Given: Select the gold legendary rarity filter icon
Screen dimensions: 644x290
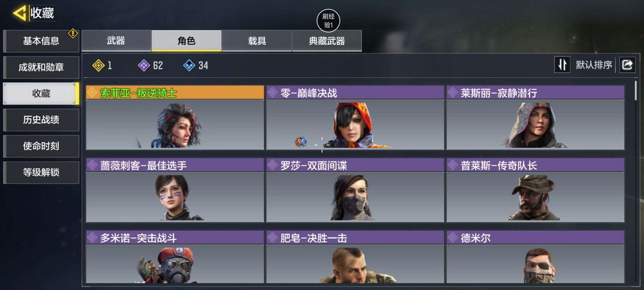Looking at the screenshot, I should click(98, 65).
